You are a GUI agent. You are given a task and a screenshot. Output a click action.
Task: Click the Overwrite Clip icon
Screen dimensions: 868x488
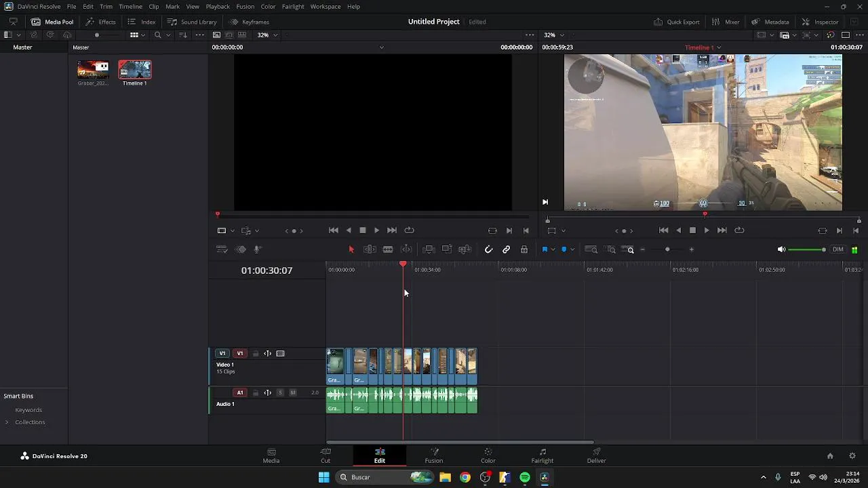click(x=447, y=249)
